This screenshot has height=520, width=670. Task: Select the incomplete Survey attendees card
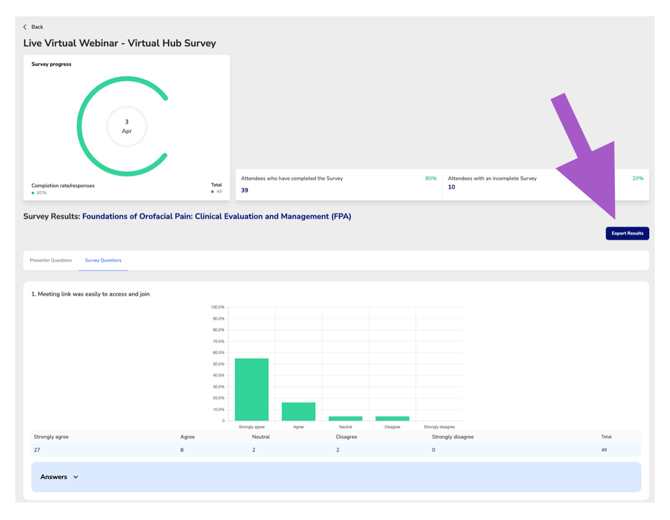coord(545,184)
